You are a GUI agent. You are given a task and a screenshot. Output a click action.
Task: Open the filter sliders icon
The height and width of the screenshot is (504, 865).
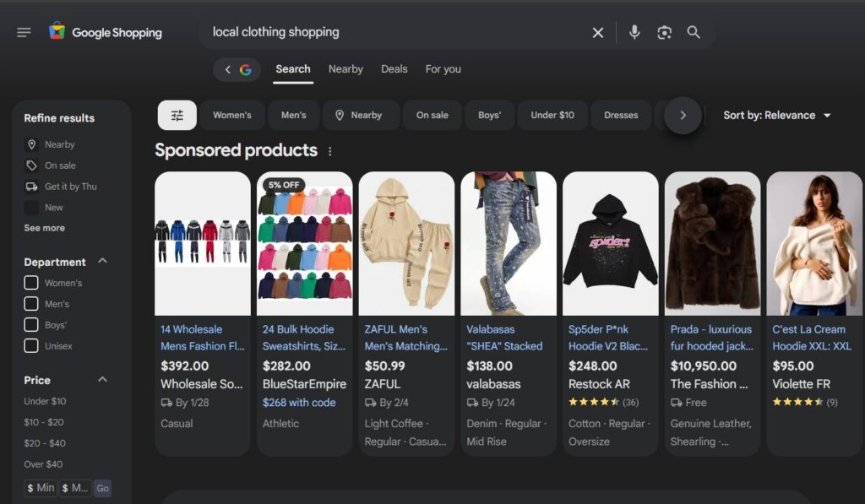tap(177, 115)
